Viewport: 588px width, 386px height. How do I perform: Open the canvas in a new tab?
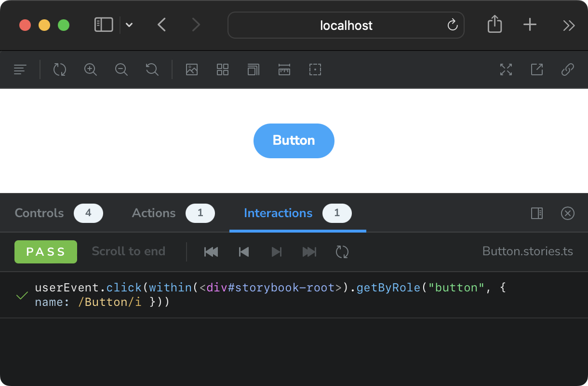[536, 69]
